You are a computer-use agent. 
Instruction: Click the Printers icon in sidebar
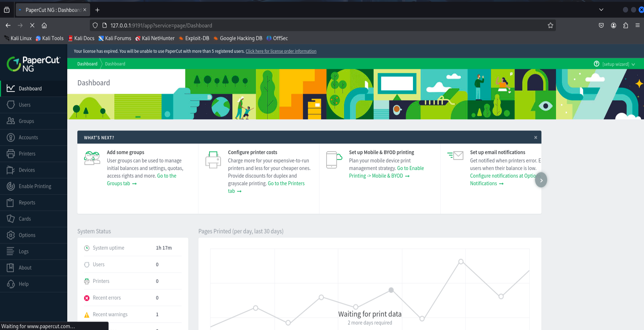click(11, 154)
